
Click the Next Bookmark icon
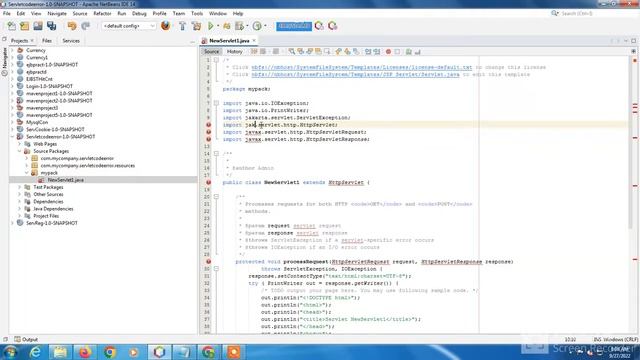347,51
